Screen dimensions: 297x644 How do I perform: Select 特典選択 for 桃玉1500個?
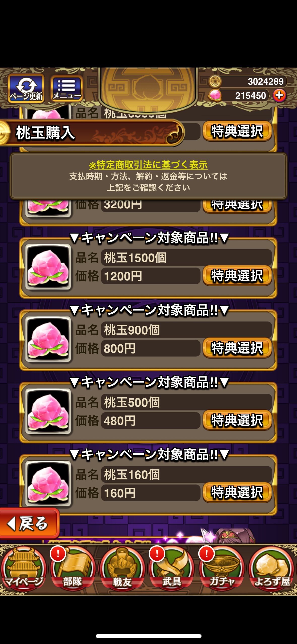[x=237, y=276]
